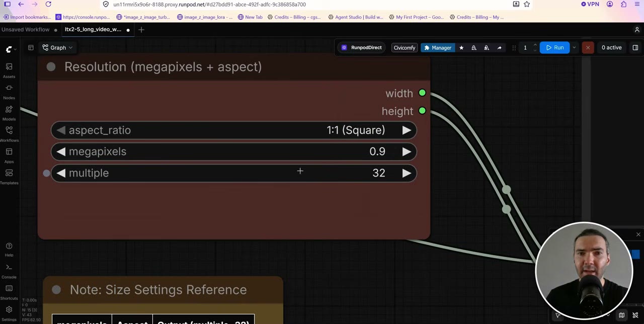The height and width of the screenshot is (324, 644).
Task: Toggle the minimap icon at bottom right
Action: (x=622, y=315)
